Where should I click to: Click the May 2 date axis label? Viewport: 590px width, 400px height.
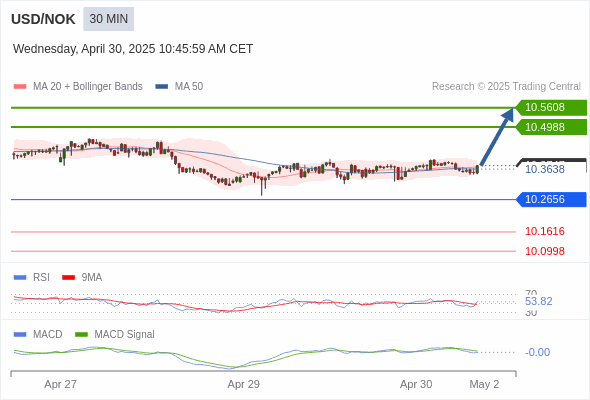(x=484, y=385)
